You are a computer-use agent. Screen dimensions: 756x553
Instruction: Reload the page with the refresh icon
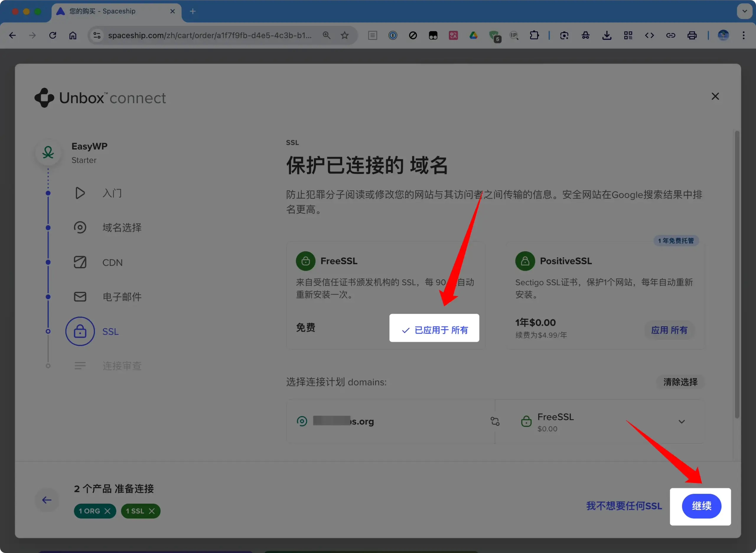[x=53, y=35]
